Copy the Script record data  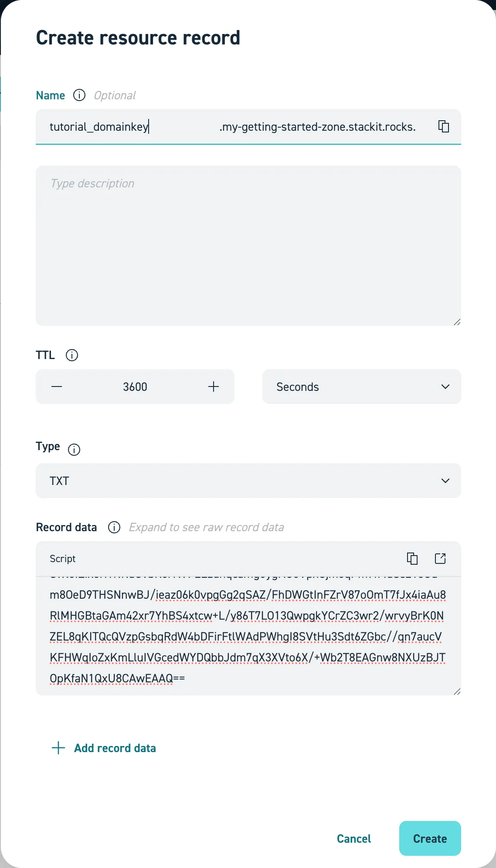point(413,558)
